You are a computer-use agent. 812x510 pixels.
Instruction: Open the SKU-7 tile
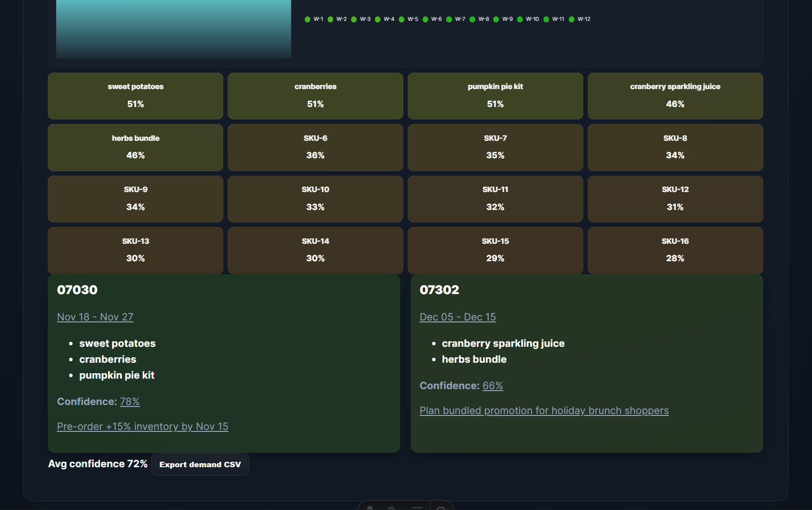click(495, 147)
